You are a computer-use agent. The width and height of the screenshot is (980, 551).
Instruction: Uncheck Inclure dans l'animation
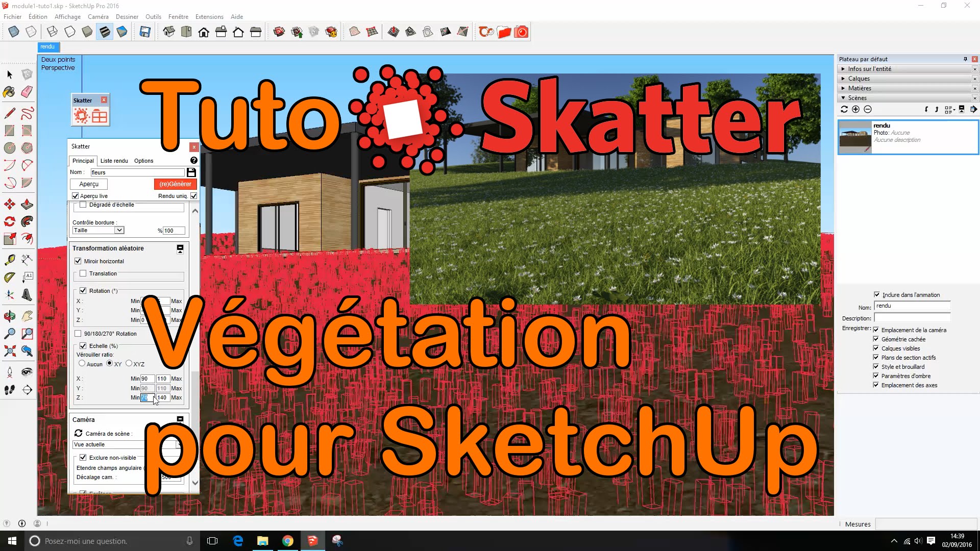877,295
